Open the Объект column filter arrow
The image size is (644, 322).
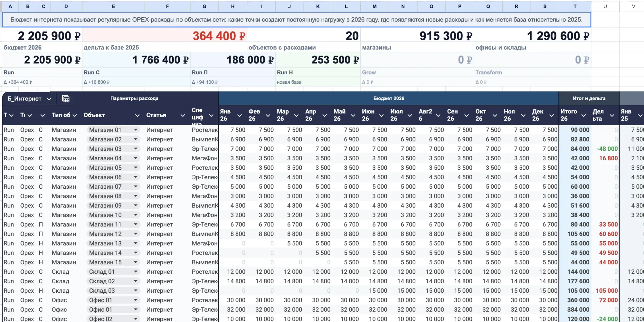tap(137, 115)
